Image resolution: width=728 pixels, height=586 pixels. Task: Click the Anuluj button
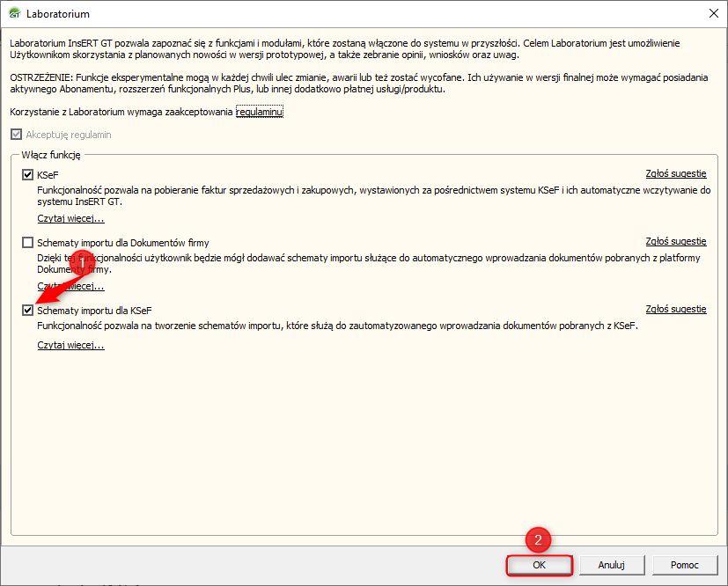612,565
